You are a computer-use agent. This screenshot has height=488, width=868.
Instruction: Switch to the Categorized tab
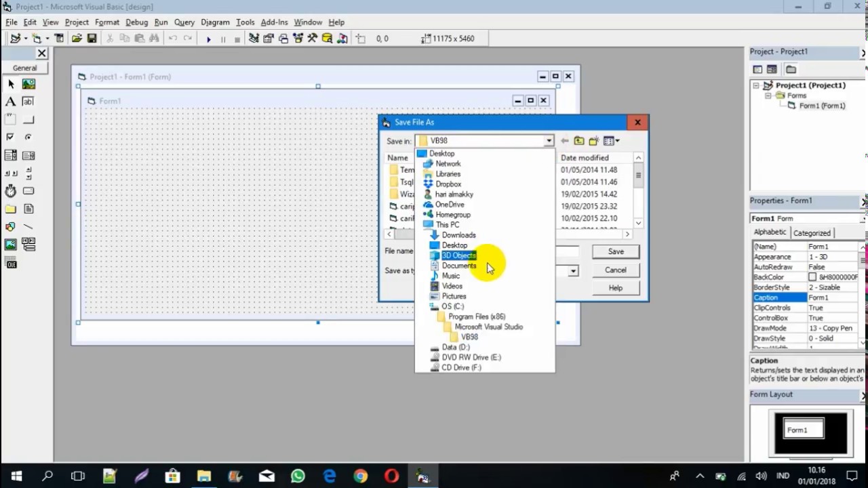coord(812,233)
